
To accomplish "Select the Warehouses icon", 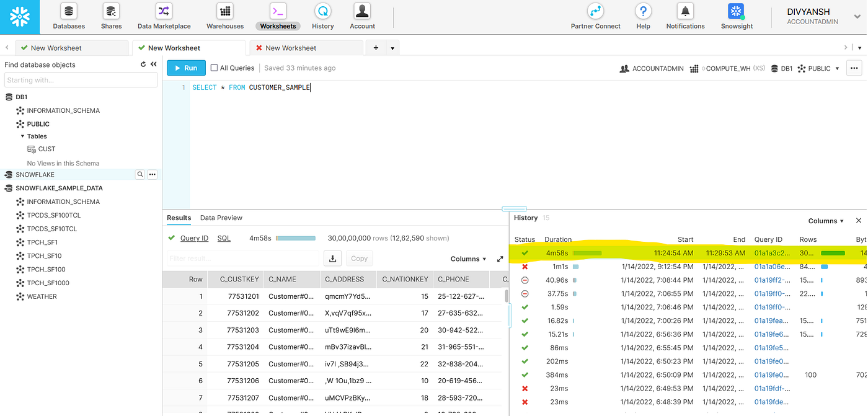I will tap(224, 15).
